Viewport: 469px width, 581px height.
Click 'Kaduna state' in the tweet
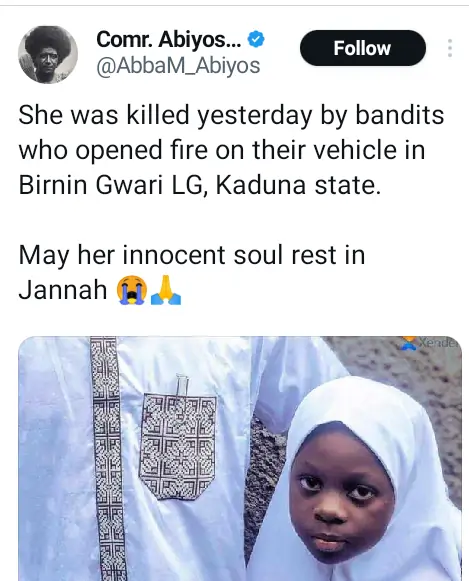coord(298,185)
